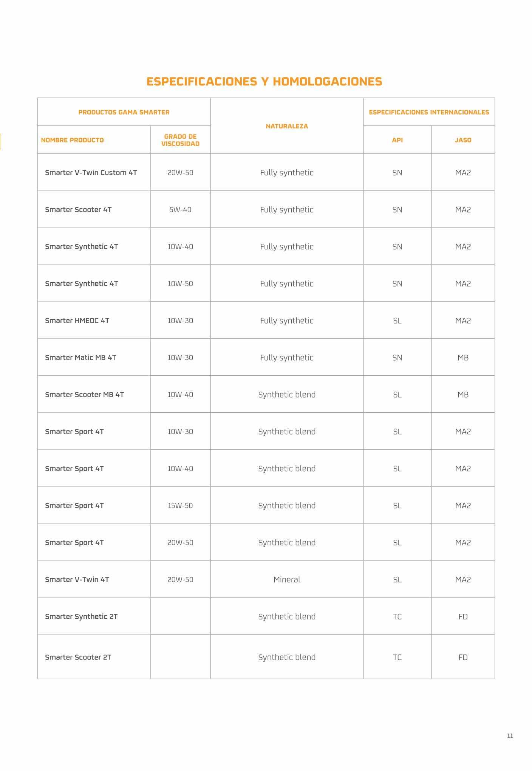Click the page number 11
The height and width of the screenshot is (771, 532).
tap(510, 736)
